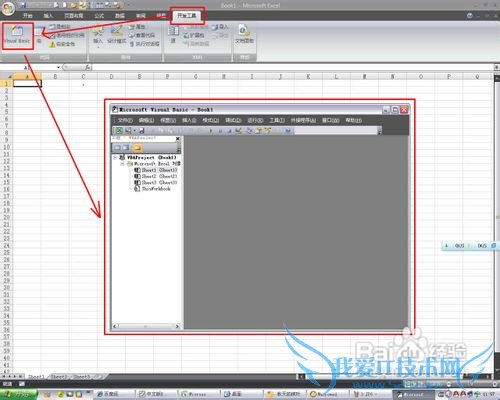The image size is (500, 400).
Task: Click the View Microsoft Excel icon in VBA toolbar
Action: pyautogui.click(x=119, y=131)
